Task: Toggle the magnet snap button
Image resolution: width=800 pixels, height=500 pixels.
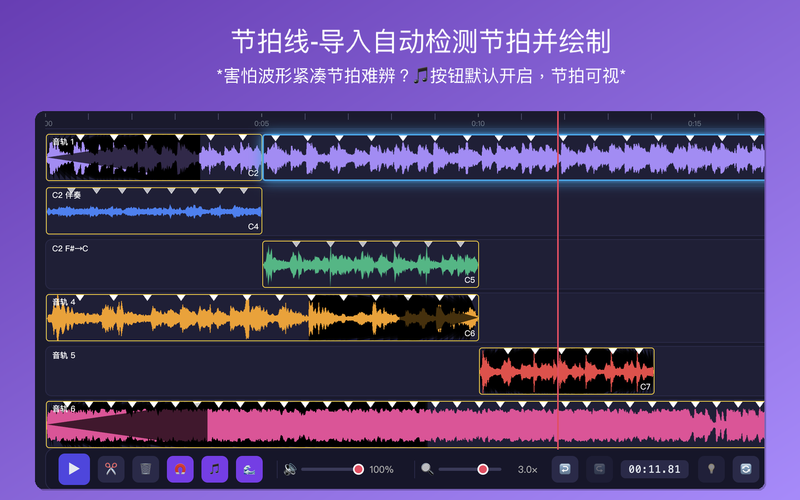Action: click(180, 469)
